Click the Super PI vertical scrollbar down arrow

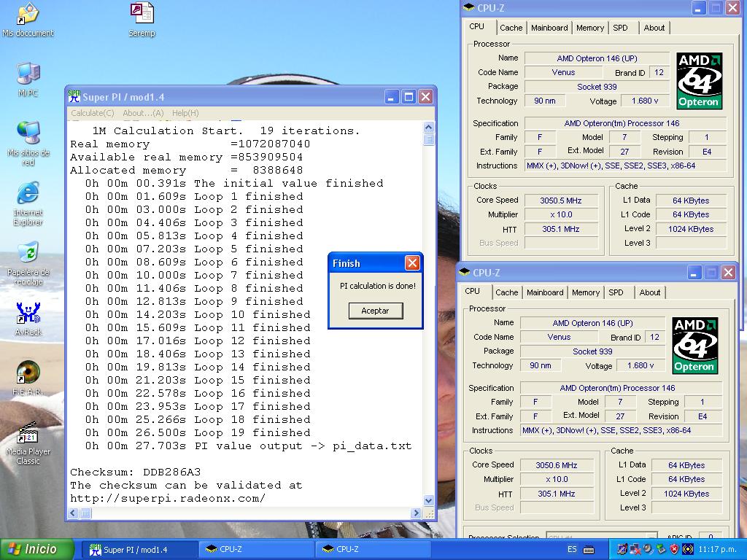pyautogui.click(x=428, y=500)
